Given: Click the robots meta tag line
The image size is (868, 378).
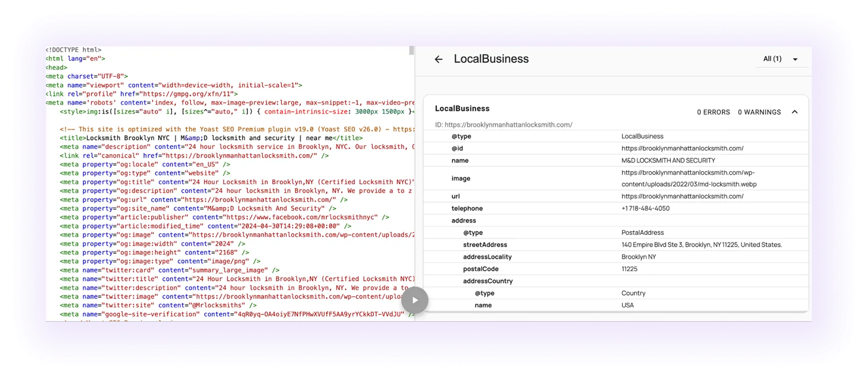Looking at the screenshot, I should [x=230, y=103].
